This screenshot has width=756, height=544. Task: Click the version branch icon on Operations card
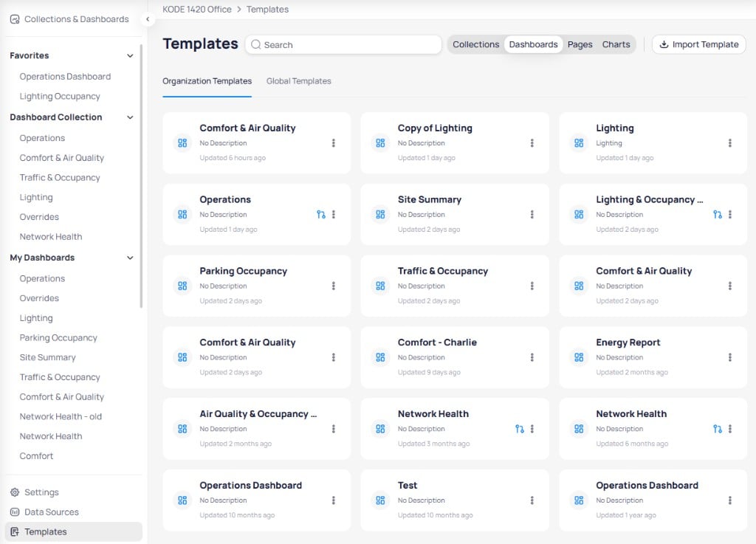click(x=320, y=214)
